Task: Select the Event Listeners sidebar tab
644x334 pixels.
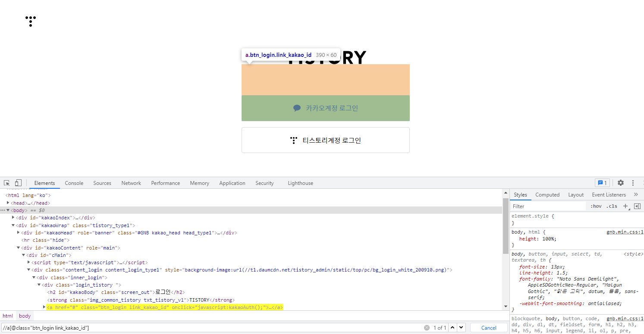Action: (609, 194)
